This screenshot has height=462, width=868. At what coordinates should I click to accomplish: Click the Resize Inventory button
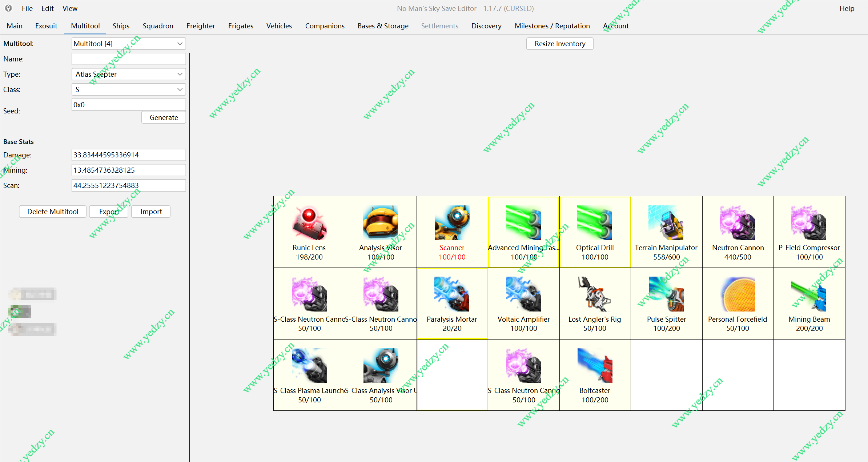560,44
